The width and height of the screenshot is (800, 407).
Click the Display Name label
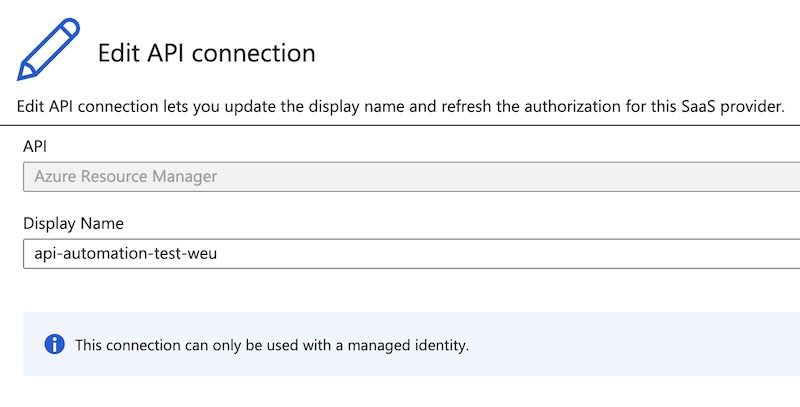[x=73, y=223]
